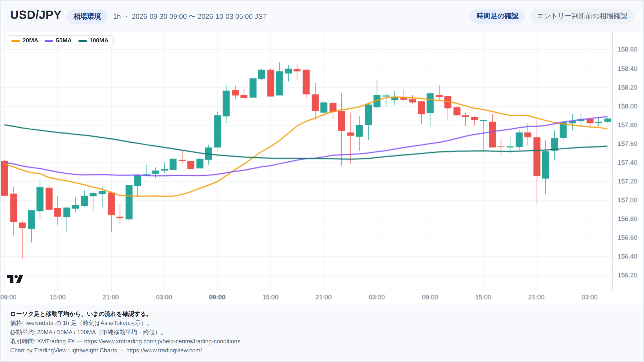Click the 20MA orange legend swatch

coord(16,41)
